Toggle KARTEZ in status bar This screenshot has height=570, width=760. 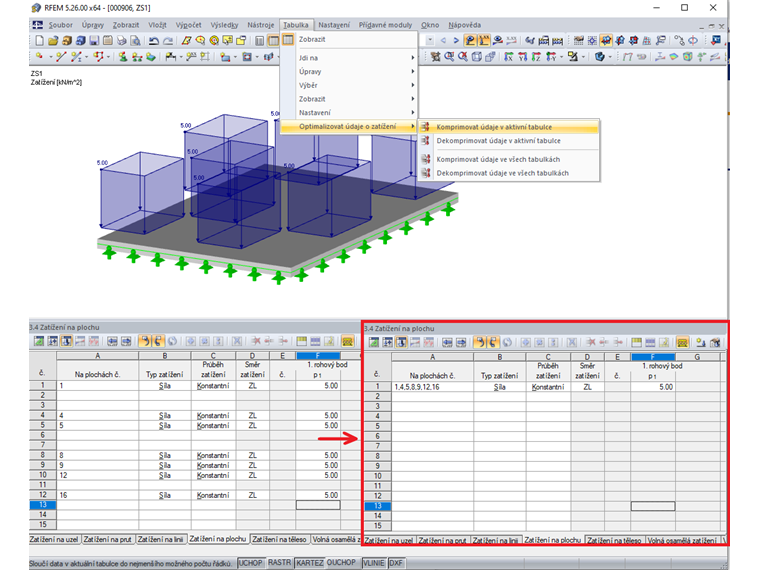(310, 563)
